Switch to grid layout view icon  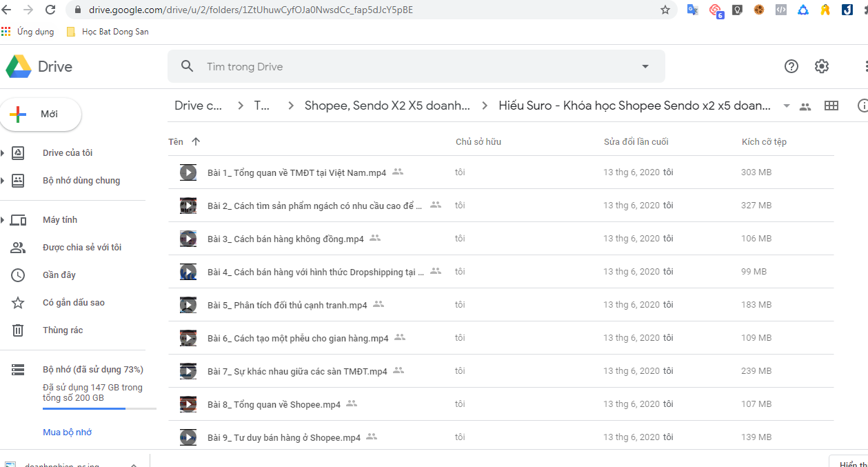click(831, 106)
